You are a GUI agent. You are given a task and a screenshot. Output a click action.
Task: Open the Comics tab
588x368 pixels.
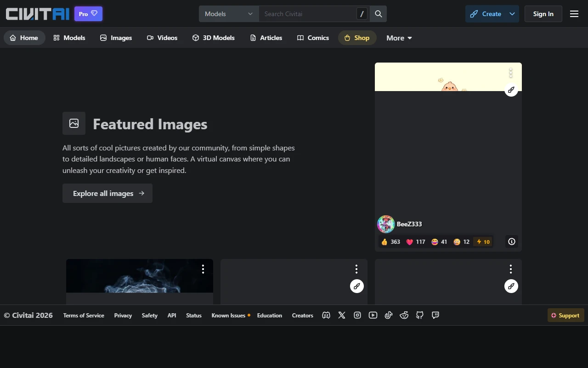(x=313, y=38)
